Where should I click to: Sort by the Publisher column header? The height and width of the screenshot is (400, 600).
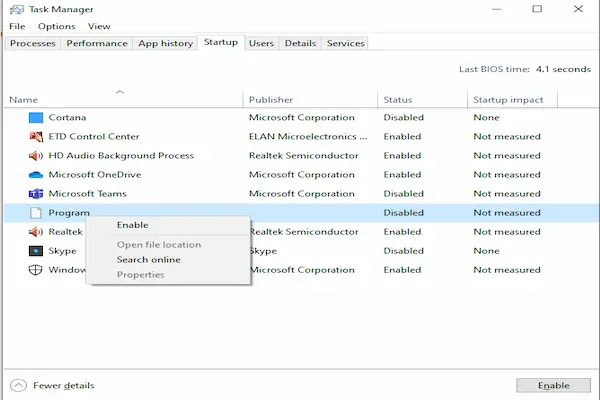tap(272, 100)
